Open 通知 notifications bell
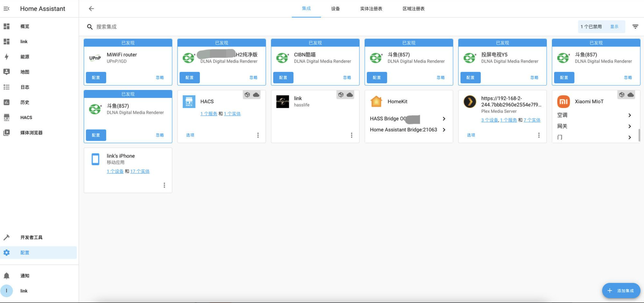The image size is (644, 303). click(39, 276)
